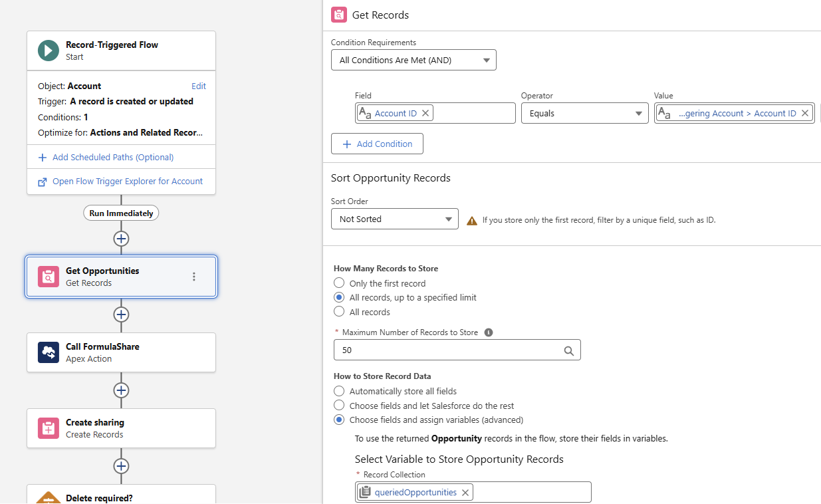Screen dimensions: 821x504
Task: Open the Not Sorted sort order dropdown
Action: (x=394, y=219)
